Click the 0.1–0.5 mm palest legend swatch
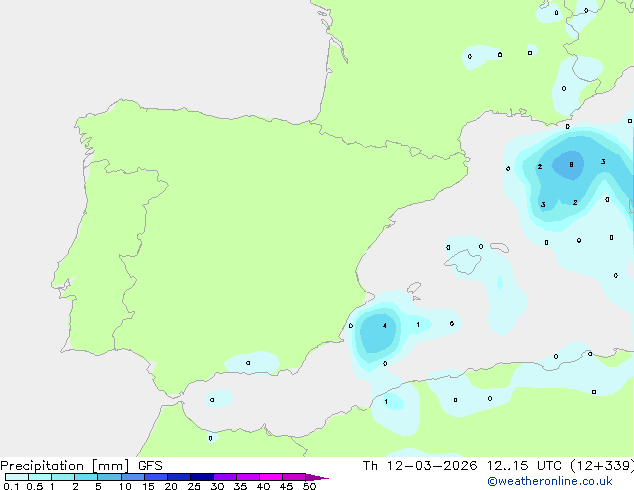The height and width of the screenshot is (490, 634). click(x=17, y=477)
